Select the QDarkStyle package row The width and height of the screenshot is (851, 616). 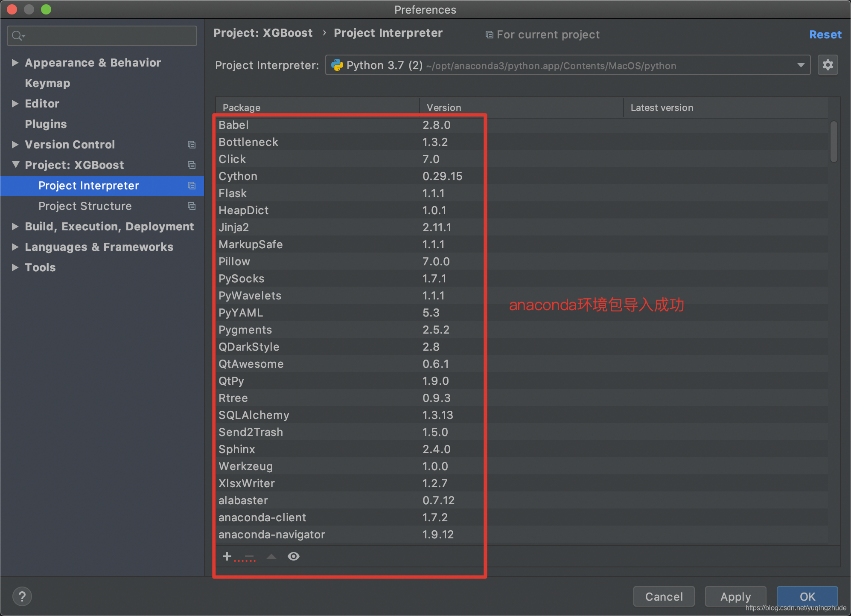[522, 347]
